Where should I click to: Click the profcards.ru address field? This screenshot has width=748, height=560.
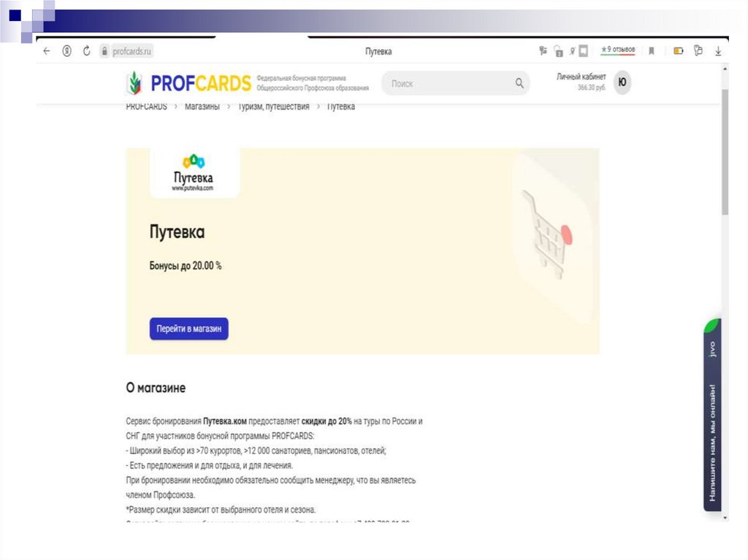131,51
